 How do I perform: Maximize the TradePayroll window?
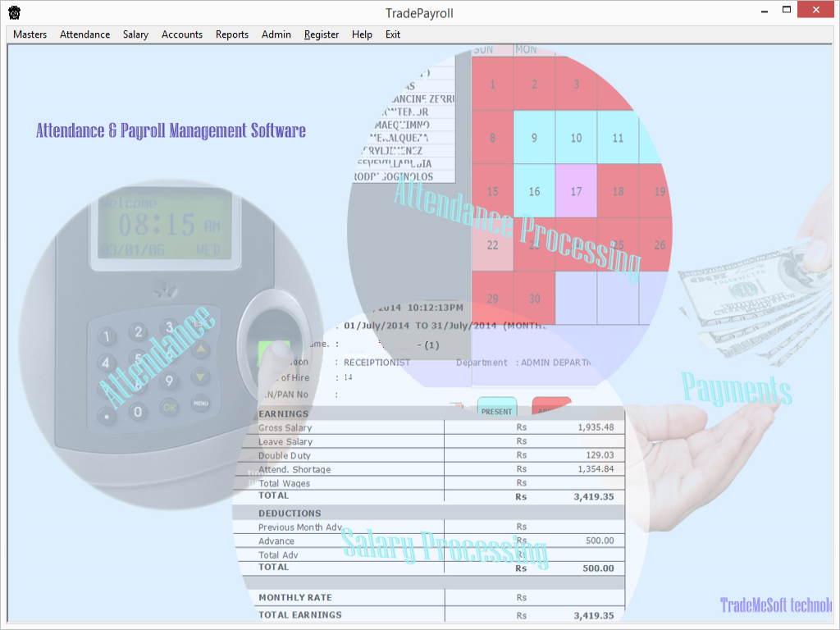pos(787,10)
